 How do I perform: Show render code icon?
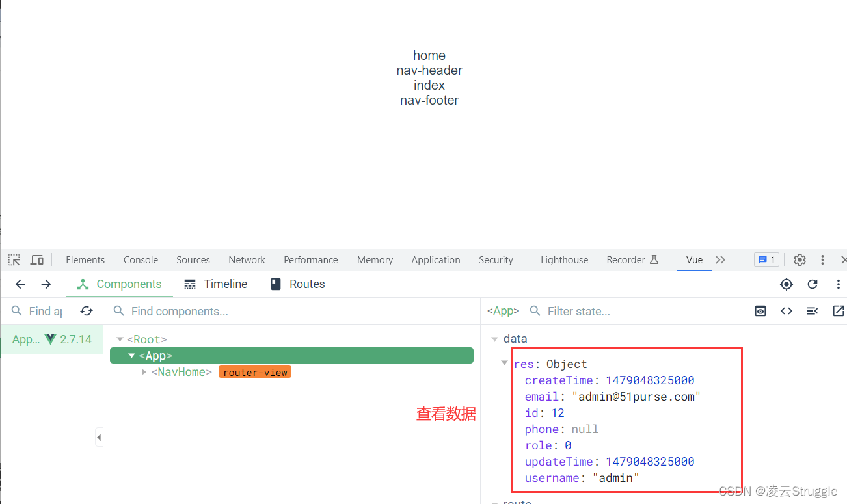click(x=786, y=311)
